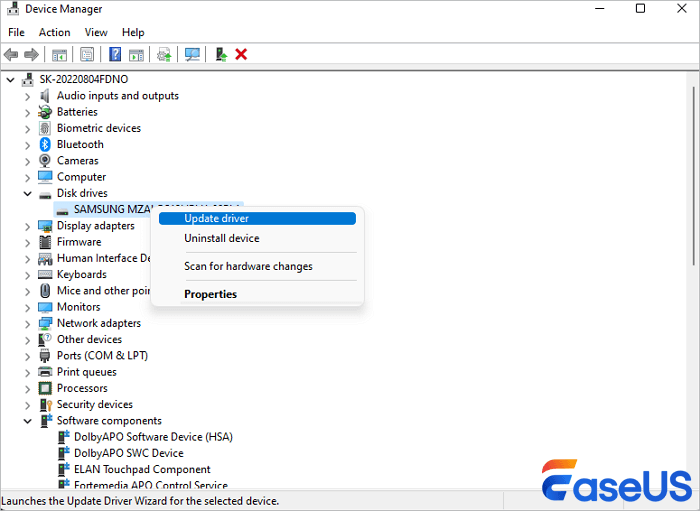
Task: Click the Batteries category icon
Action: pos(45,112)
